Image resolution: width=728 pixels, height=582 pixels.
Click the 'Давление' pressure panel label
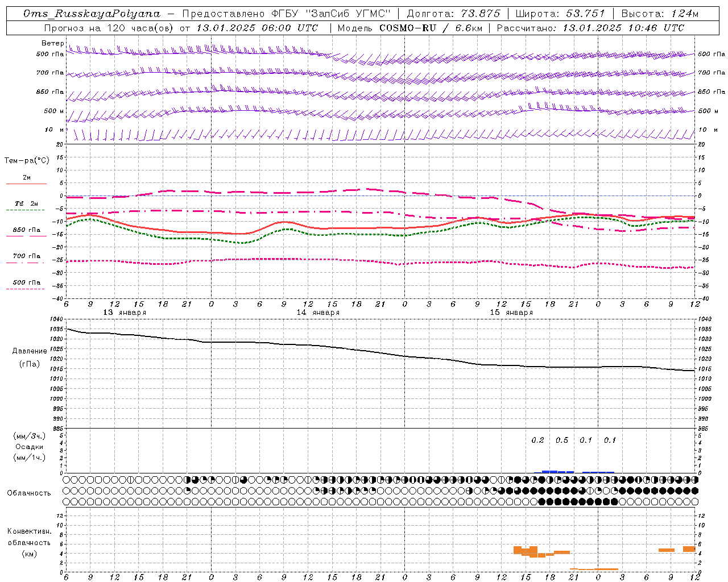point(30,351)
